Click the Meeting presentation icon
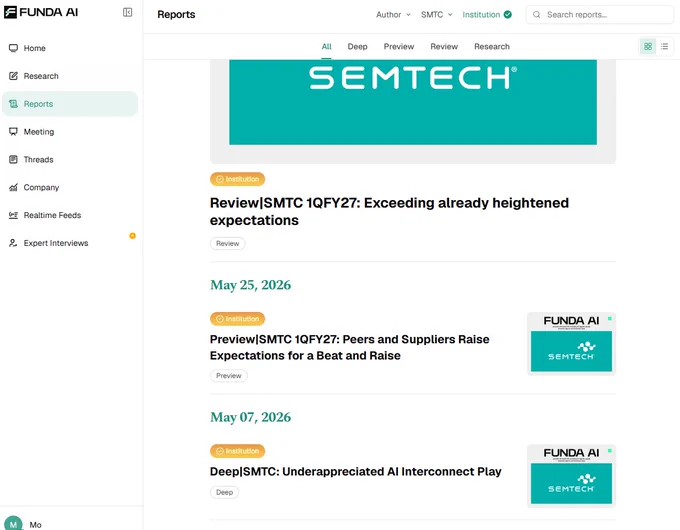 pyautogui.click(x=13, y=131)
